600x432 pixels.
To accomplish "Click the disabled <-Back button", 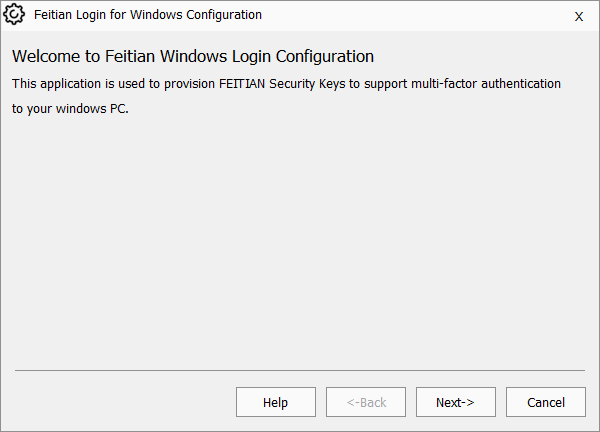I will point(366,402).
